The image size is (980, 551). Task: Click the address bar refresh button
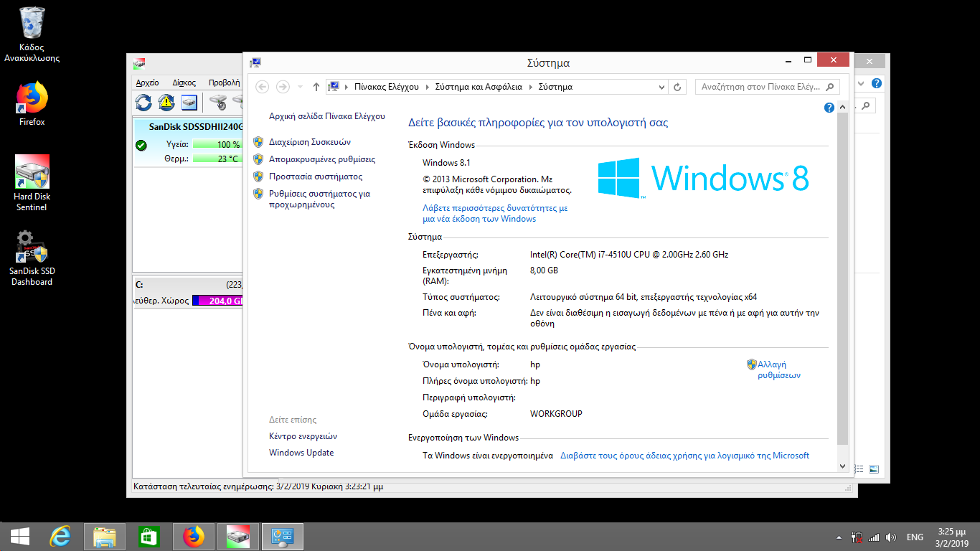coord(678,87)
